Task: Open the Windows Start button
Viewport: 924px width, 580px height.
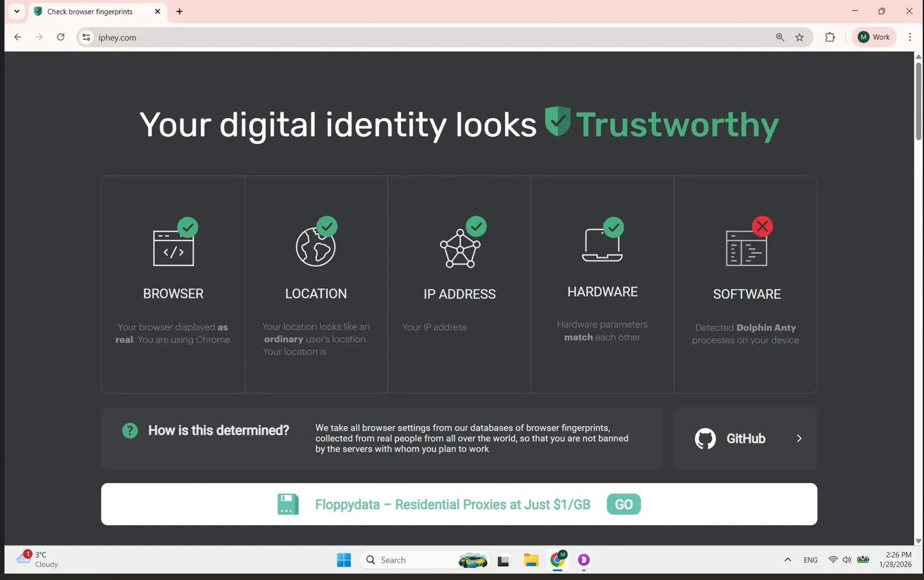Action: (344, 560)
